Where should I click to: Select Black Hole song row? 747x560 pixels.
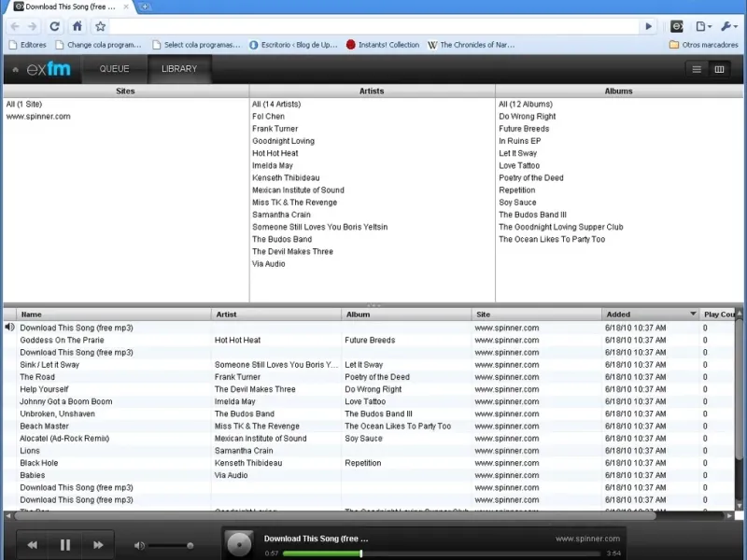pyautogui.click(x=369, y=463)
